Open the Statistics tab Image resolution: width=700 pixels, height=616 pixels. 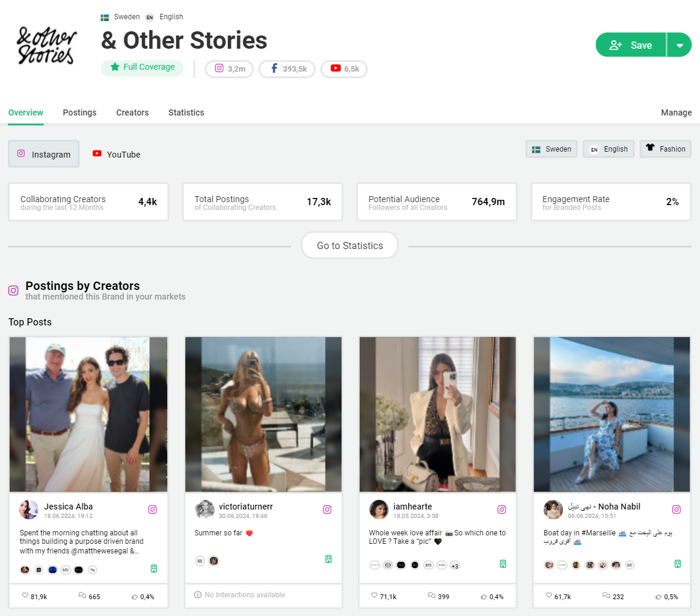pyautogui.click(x=186, y=112)
